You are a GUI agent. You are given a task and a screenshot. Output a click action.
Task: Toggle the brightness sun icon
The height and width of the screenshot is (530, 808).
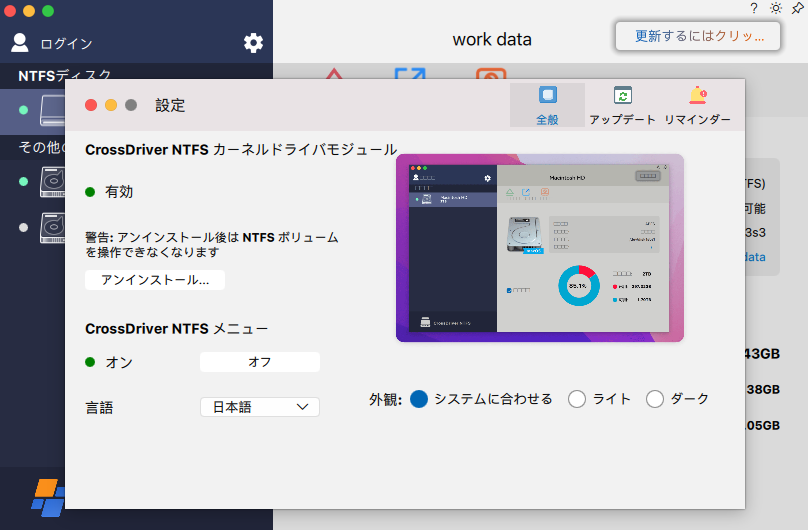point(776,8)
